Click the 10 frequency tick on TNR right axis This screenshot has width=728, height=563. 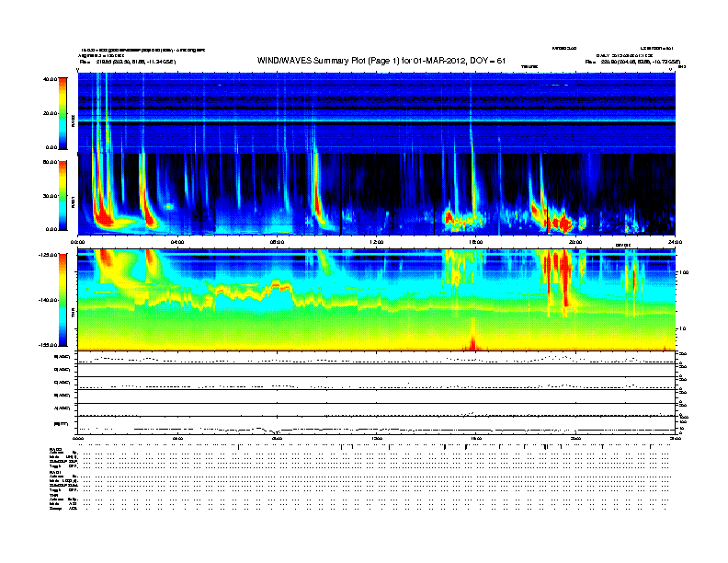pos(684,329)
